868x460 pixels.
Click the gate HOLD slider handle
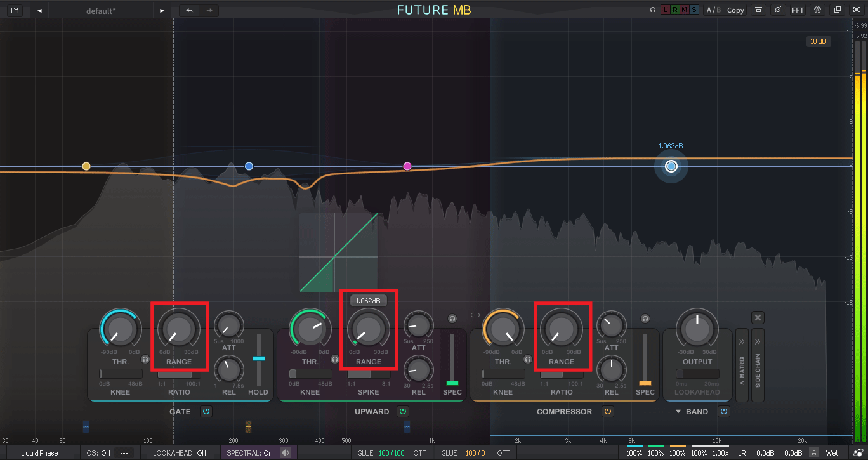point(258,358)
